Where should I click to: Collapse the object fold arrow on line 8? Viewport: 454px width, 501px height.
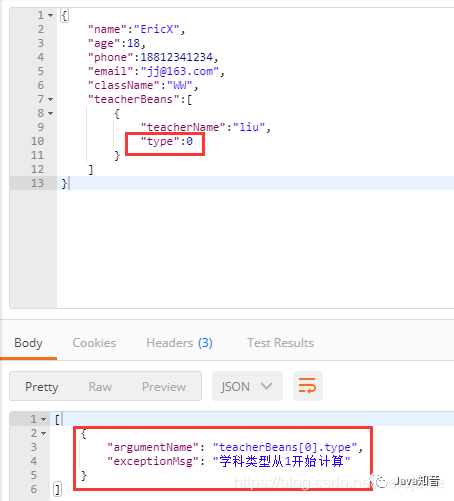pyautogui.click(x=51, y=113)
